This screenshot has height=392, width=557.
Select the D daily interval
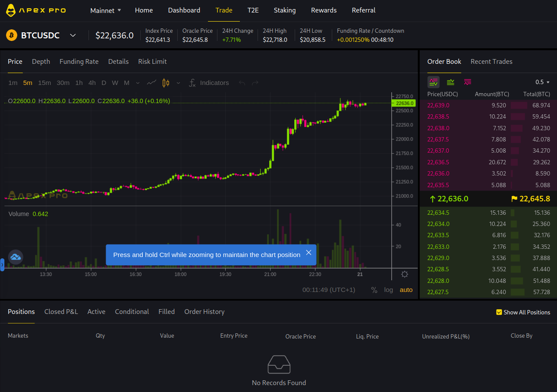(x=104, y=83)
